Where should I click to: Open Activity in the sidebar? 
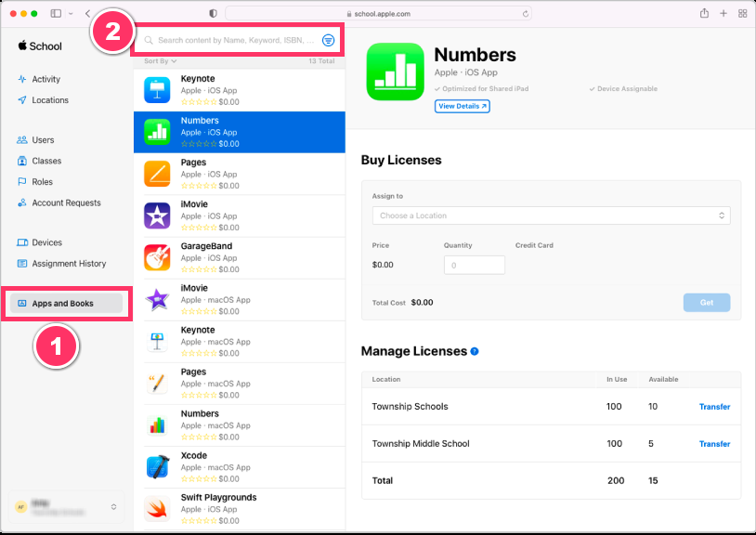click(x=46, y=79)
